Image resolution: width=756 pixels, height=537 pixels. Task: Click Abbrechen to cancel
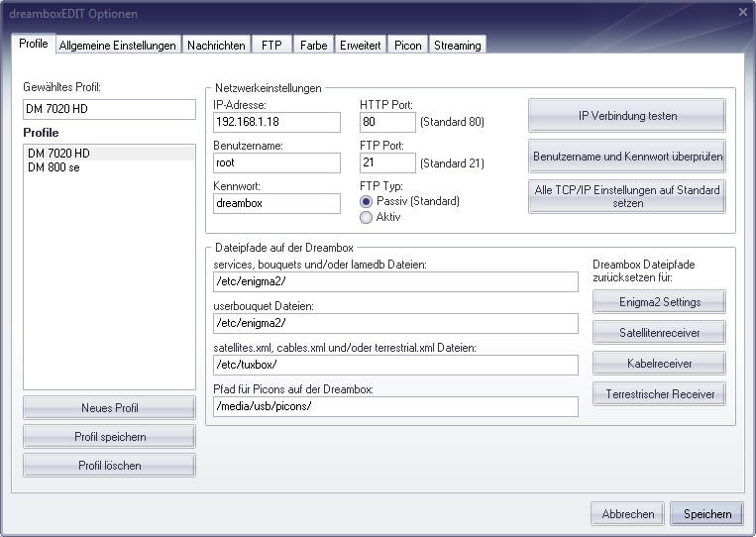(628, 514)
